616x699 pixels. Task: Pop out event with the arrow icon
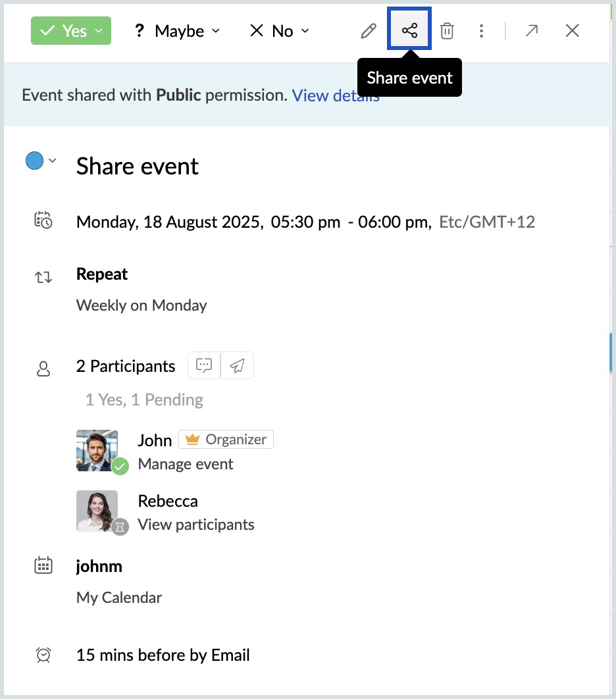pos(532,30)
